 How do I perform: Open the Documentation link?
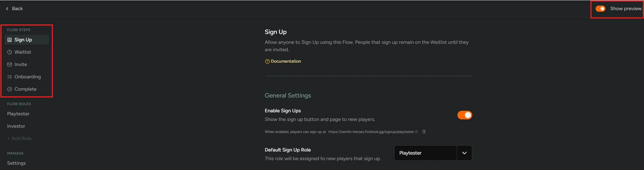pos(286,61)
